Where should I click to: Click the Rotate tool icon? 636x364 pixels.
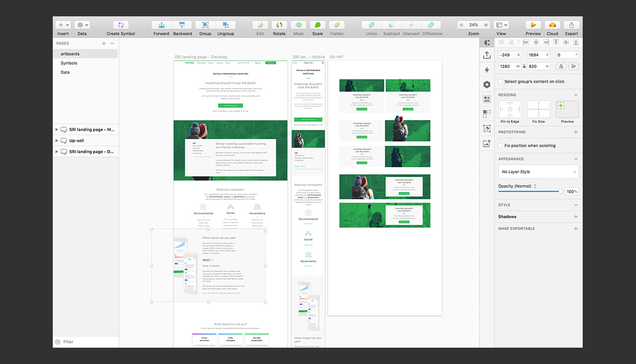coord(279,25)
